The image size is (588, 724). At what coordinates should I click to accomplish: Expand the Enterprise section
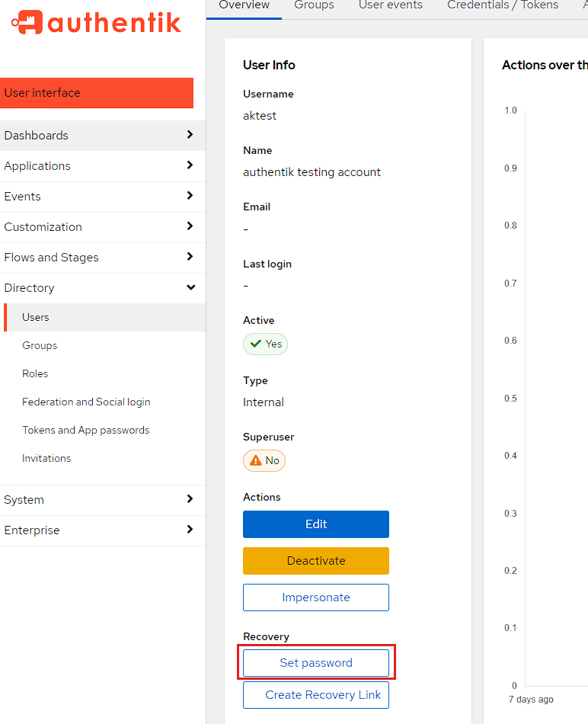click(x=102, y=530)
